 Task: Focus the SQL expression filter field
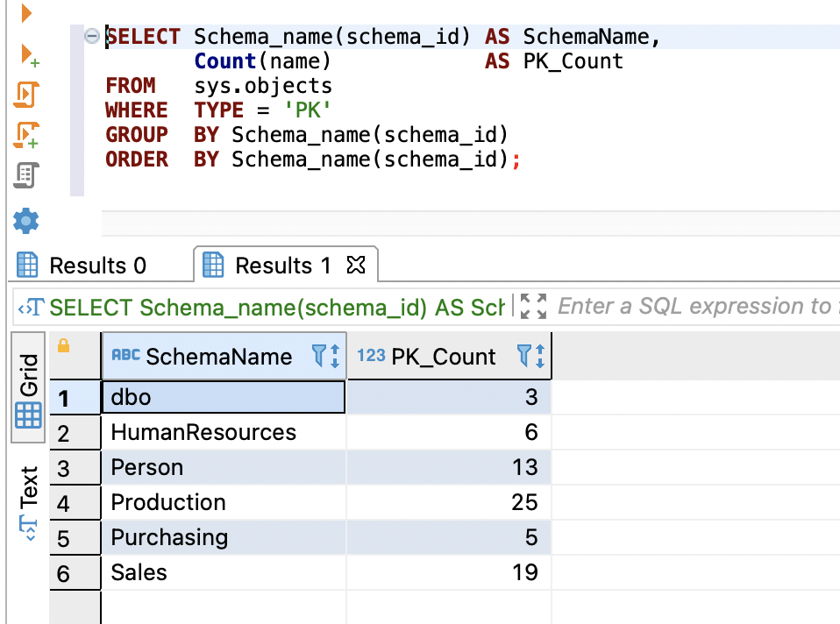[693, 306]
